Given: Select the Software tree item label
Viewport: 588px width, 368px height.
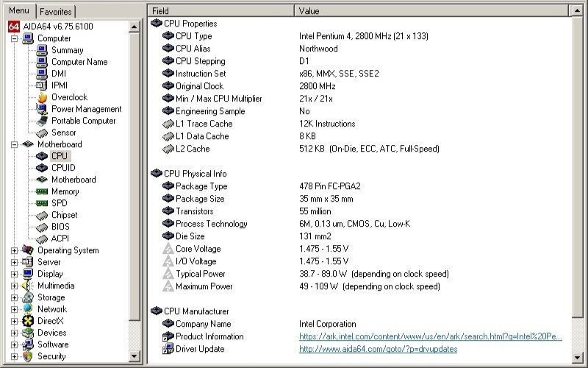Looking at the screenshot, I should click(53, 344).
